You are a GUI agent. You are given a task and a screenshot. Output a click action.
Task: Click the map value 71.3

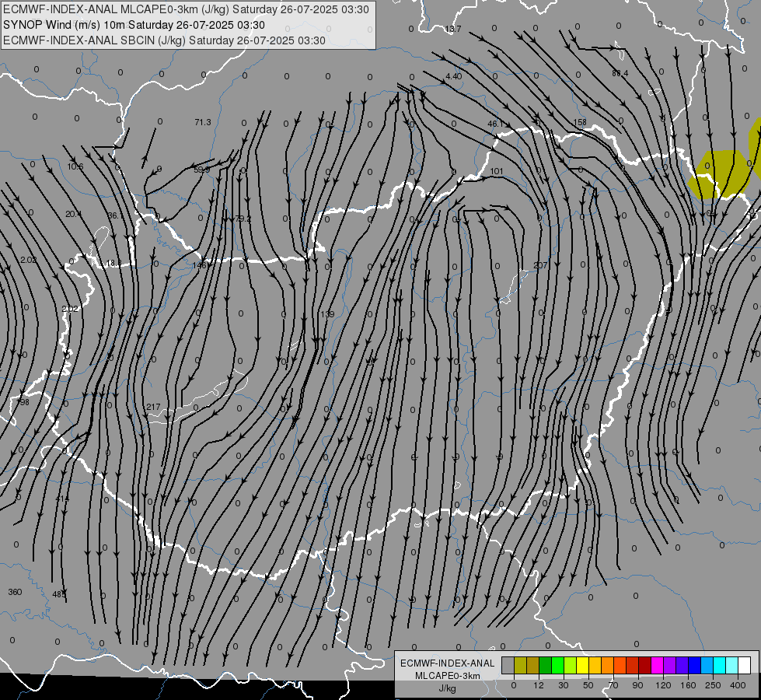[203, 122]
